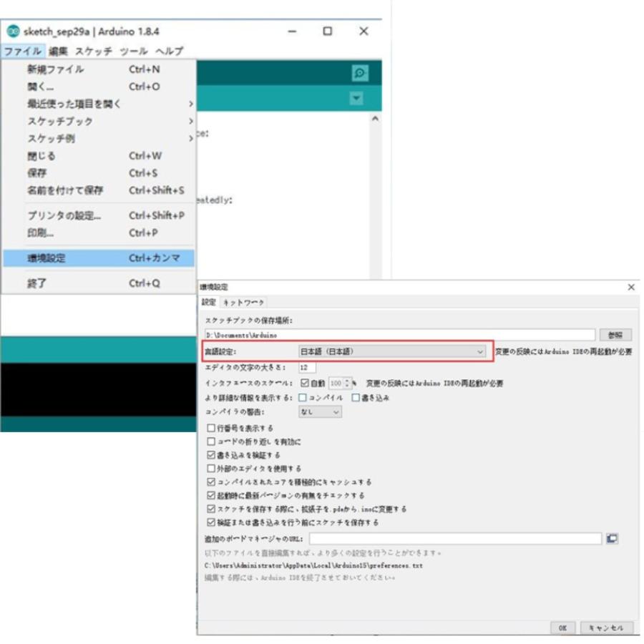
Task: Uncheck 書き込みを検証する checkbox
Action: pyautogui.click(x=211, y=455)
